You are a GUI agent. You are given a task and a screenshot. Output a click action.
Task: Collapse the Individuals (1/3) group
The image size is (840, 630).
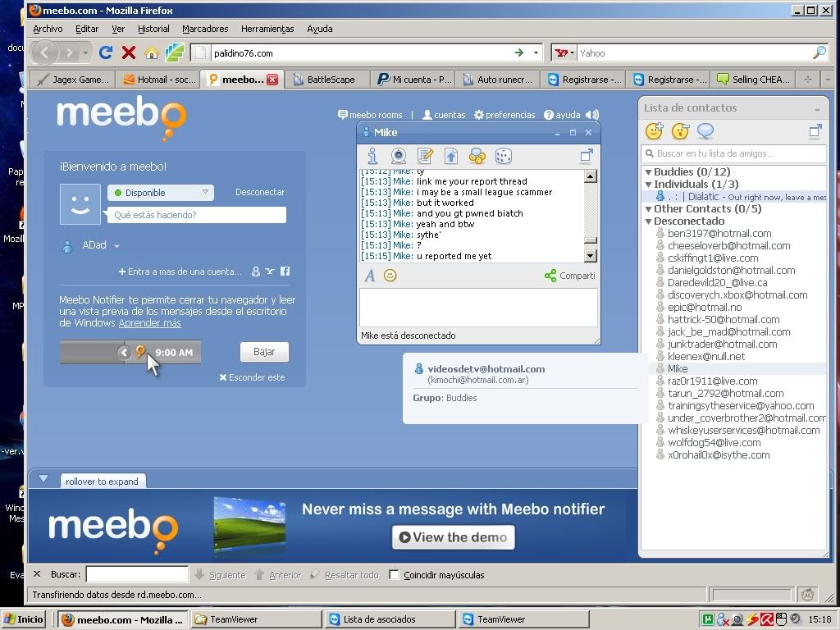(x=648, y=185)
